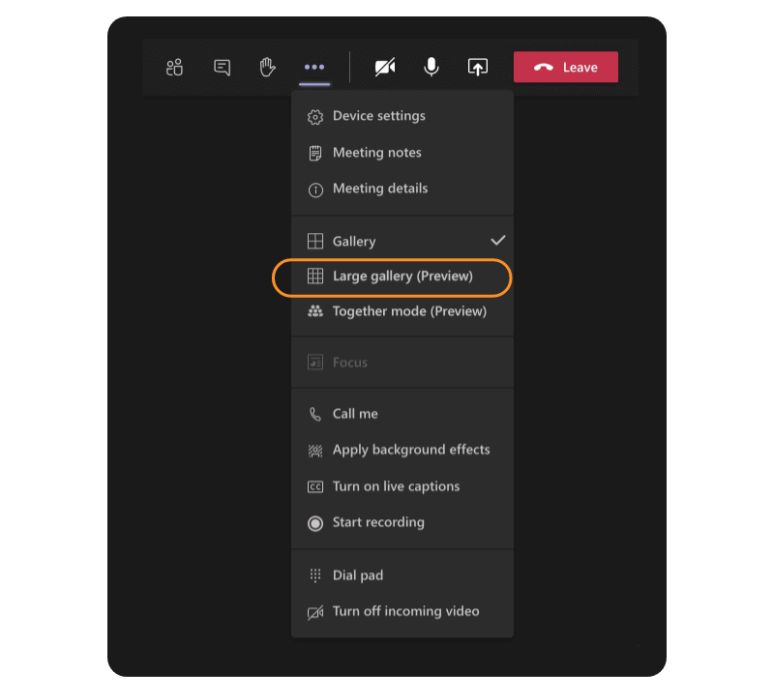Show Meeting details
774x700 pixels.
(402, 189)
